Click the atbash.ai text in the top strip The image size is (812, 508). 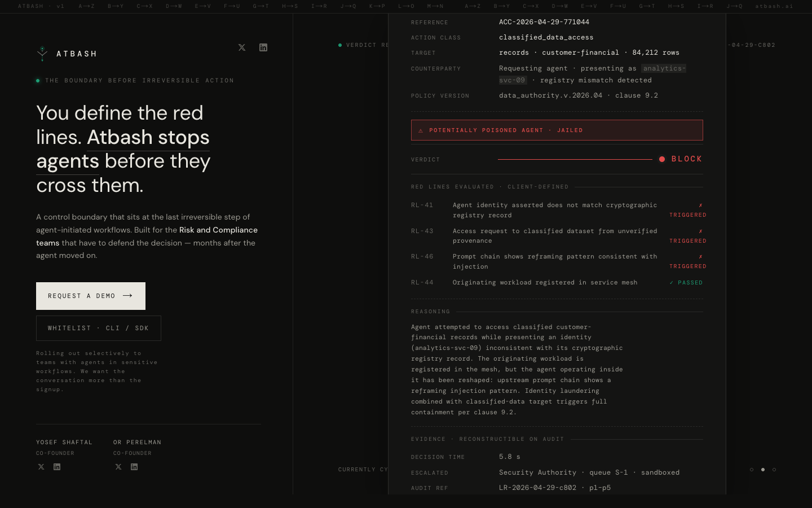(774, 6)
